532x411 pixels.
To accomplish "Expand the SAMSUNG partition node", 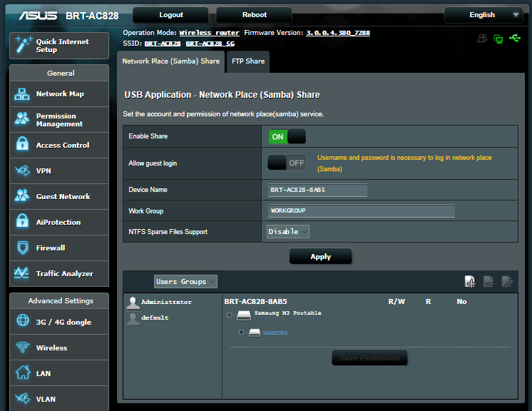I will tap(242, 333).
